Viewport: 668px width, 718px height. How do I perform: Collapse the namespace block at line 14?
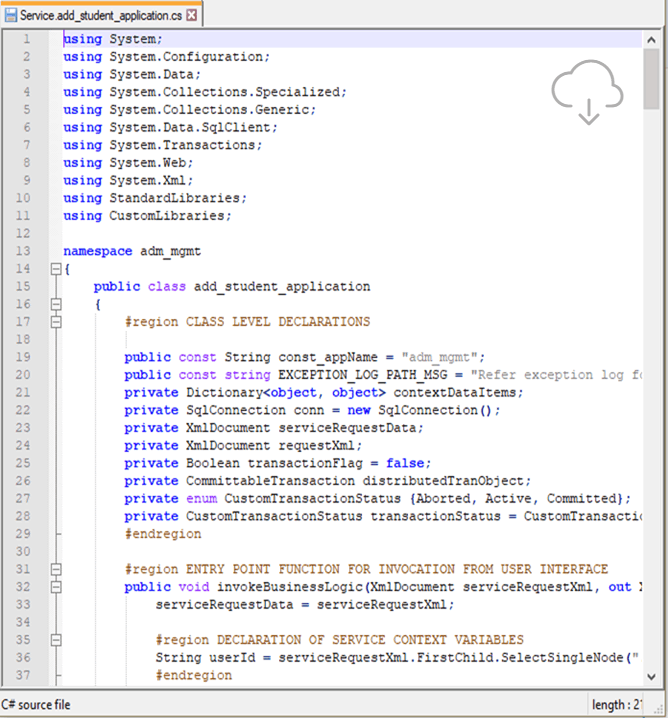coord(55,269)
